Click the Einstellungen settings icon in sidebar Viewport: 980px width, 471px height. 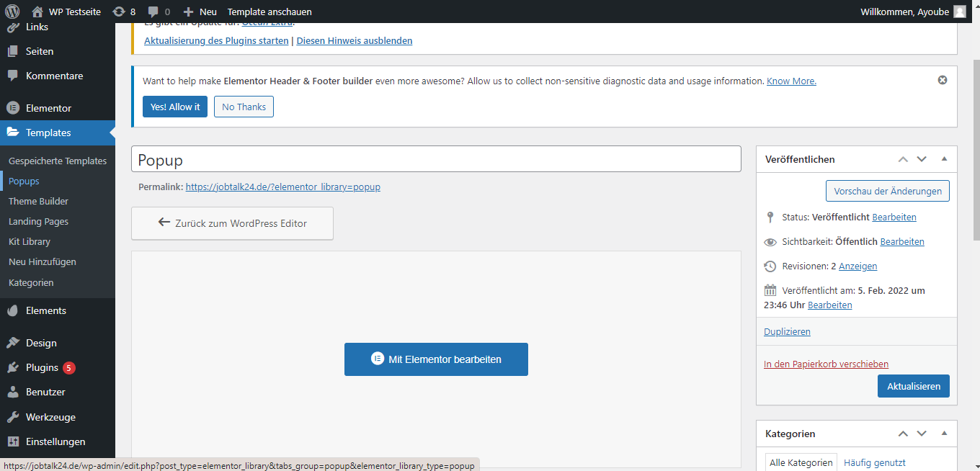pos(13,441)
